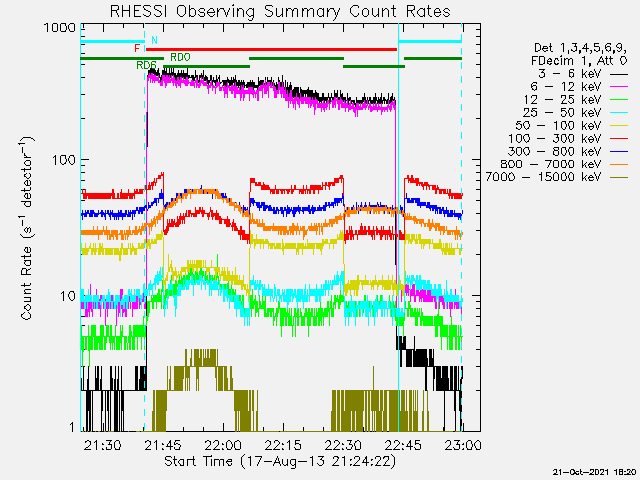Select the 7000 - 15000 keV legend label

tap(543, 177)
